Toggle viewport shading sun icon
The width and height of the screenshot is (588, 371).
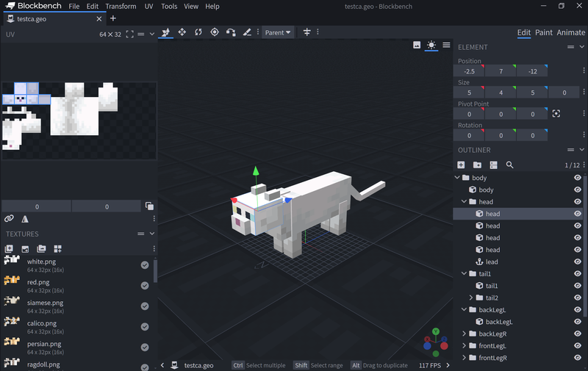tap(431, 45)
